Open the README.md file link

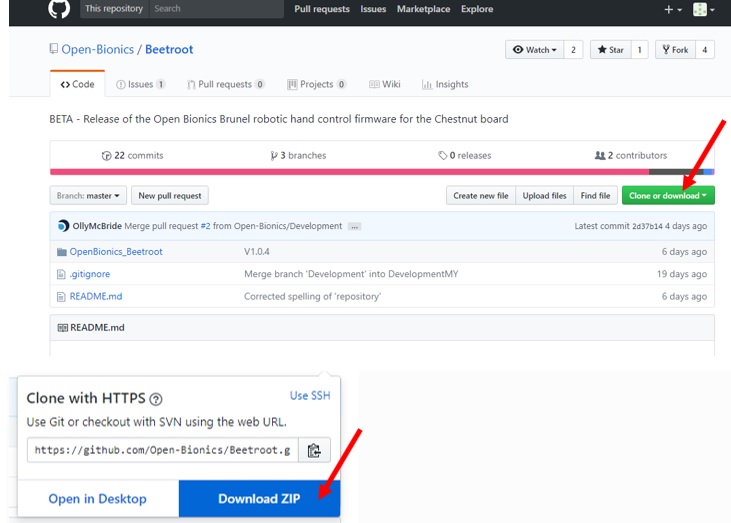coord(96,296)
